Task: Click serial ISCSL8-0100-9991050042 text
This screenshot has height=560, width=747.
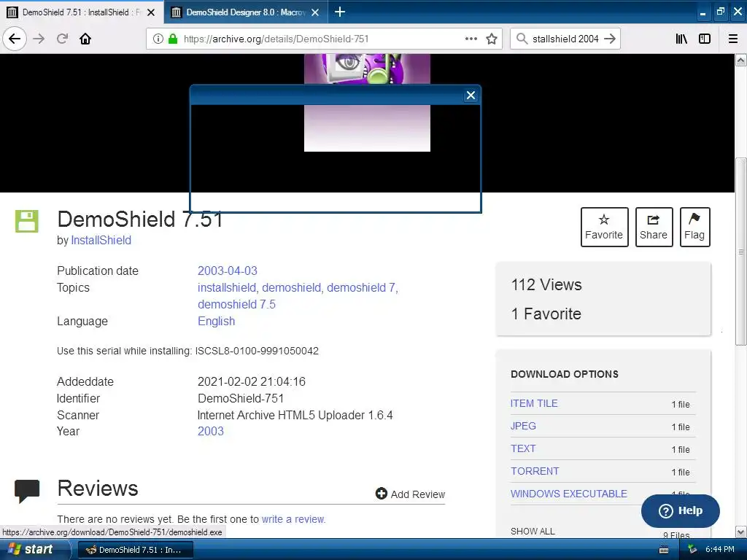Action: [257, 351]
